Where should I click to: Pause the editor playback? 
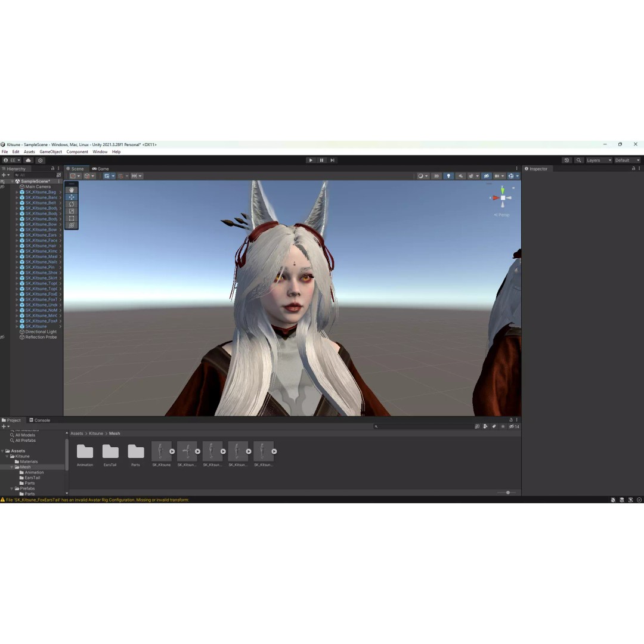pyautogui.click(x=321, y=160)
